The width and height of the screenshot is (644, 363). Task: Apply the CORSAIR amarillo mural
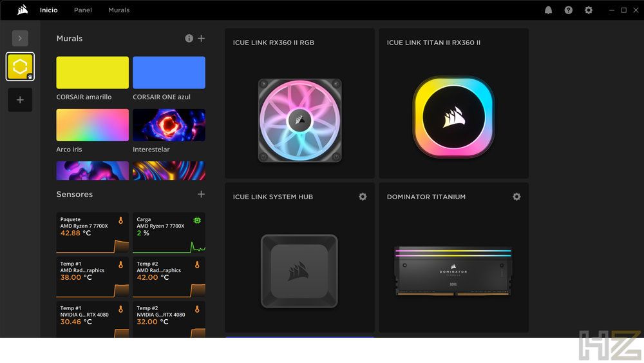pos(92,72)
